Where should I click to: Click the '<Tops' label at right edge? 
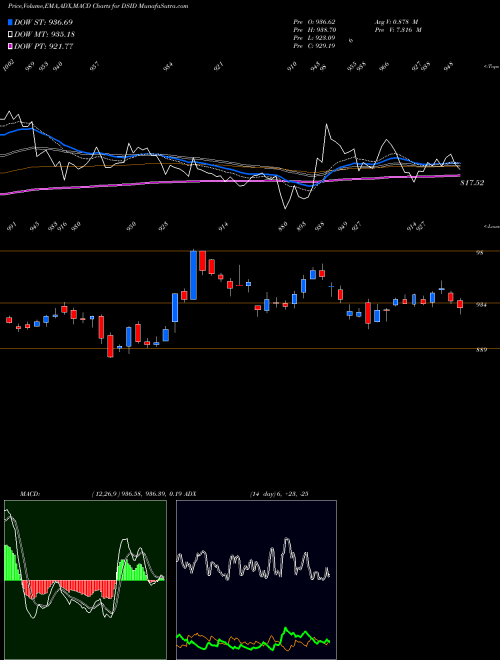(491, 67)
